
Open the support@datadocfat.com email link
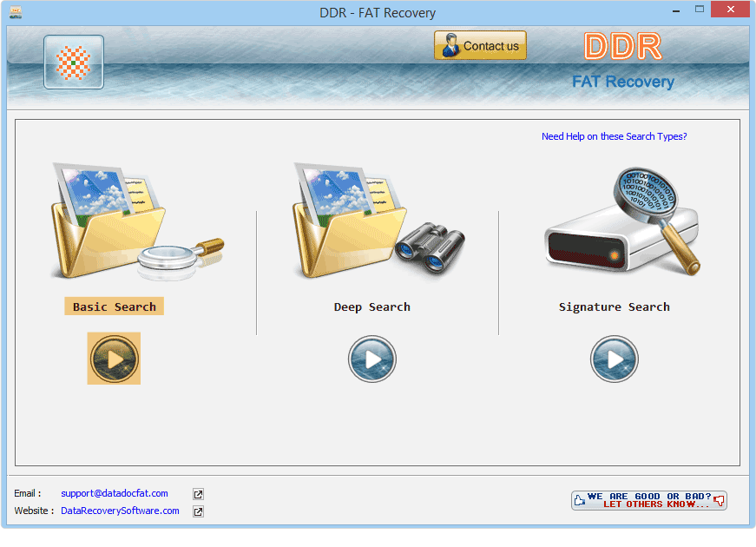coord(115,493)
